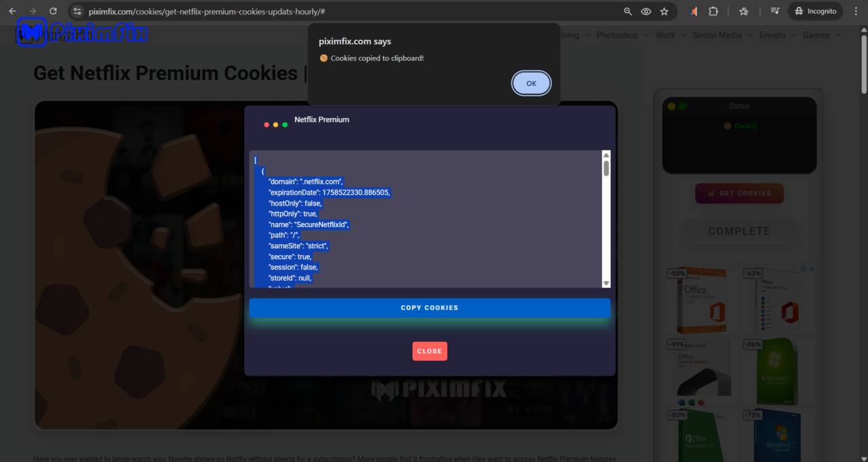Expand the Photoshop nav dropdown

(623, 35)
